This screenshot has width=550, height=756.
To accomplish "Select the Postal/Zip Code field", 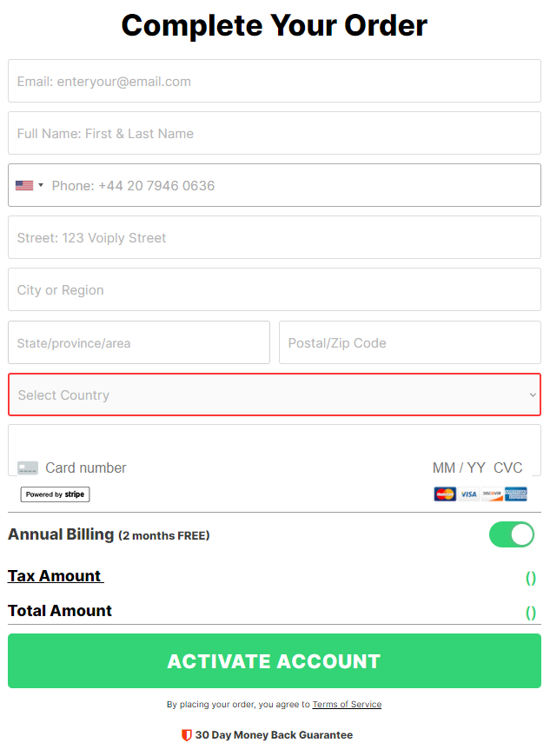I will (x=410, y=342).
